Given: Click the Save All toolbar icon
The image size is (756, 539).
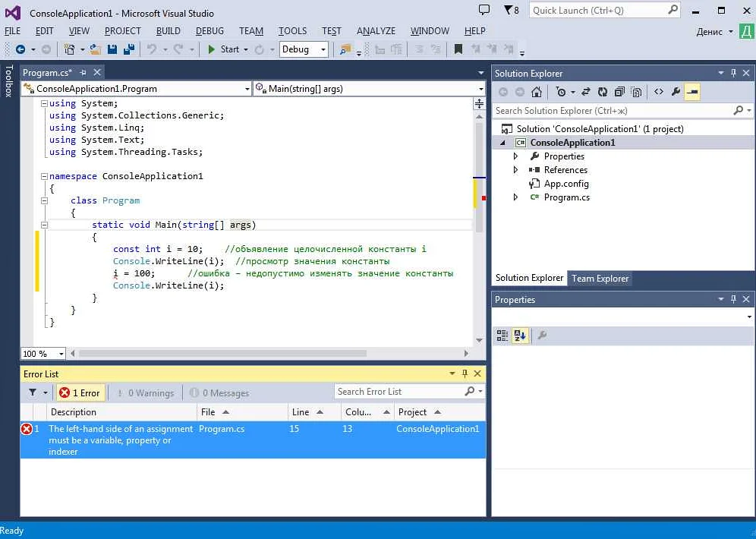Looking at the screenshot, I should (x=128, y=49).
